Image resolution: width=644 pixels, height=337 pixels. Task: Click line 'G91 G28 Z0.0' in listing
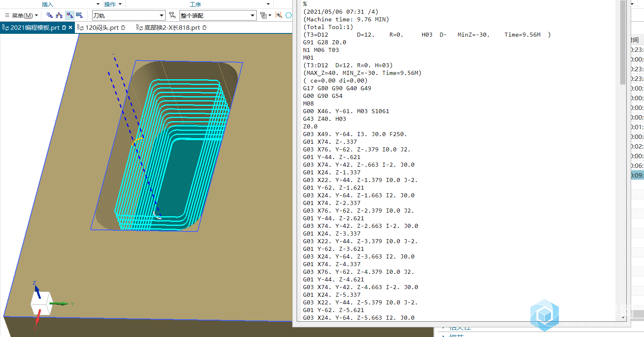point(324,42)
